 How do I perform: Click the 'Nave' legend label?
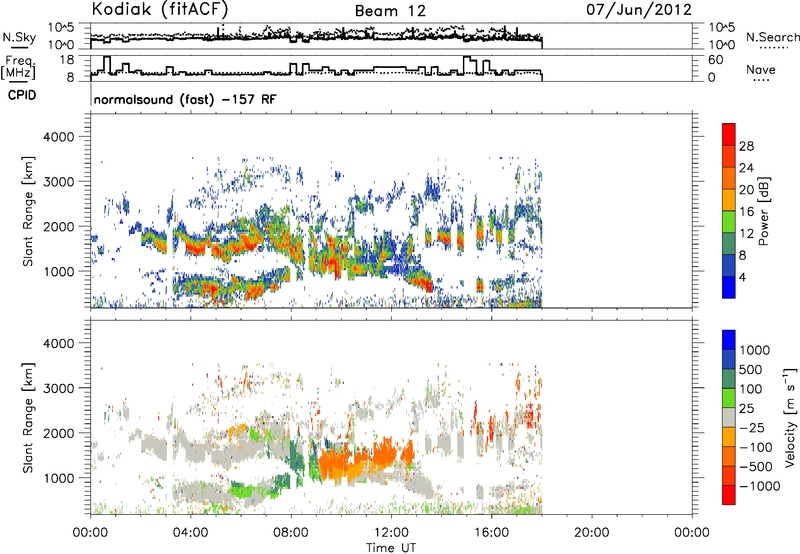(761, 69)
